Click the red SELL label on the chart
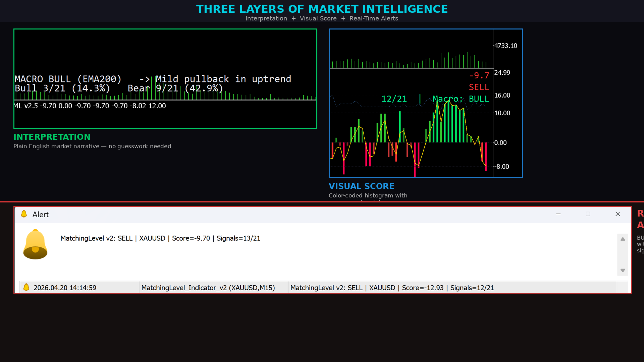Image resolution: width=644 pixels, height=362 pixels. (479, 87)
